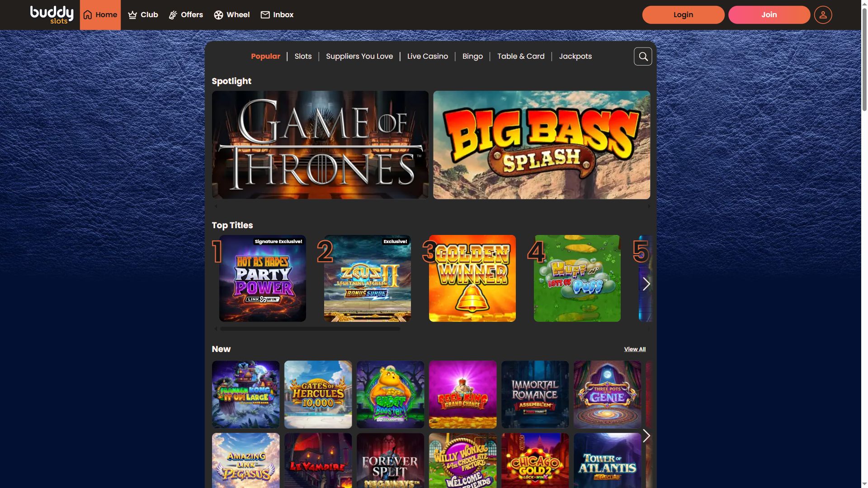
Task: Advance Top Titles carousel with right chevron
Action: tap(646, 284)
